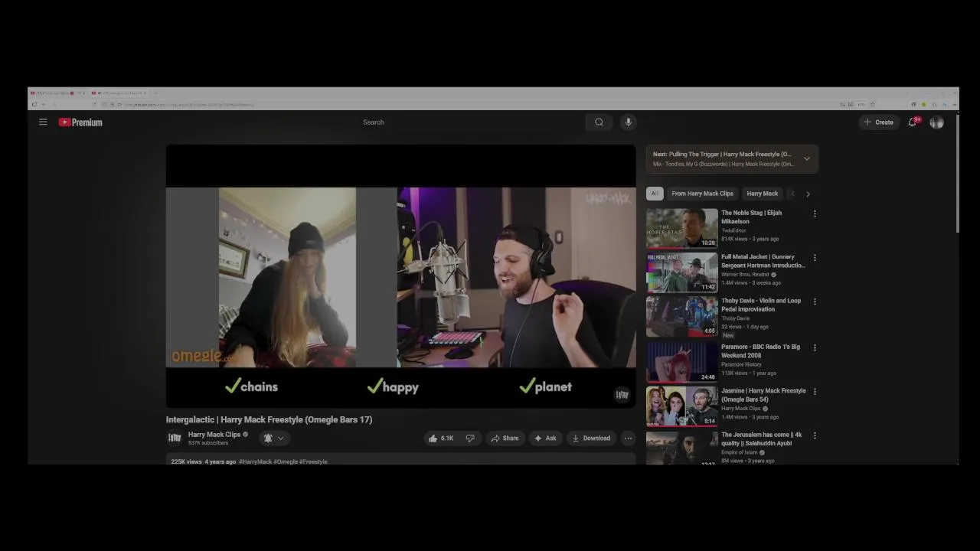Open Full Metal Jacket Gunnery Sergeant title
This screenshot has width=980, height=551.
763,261
